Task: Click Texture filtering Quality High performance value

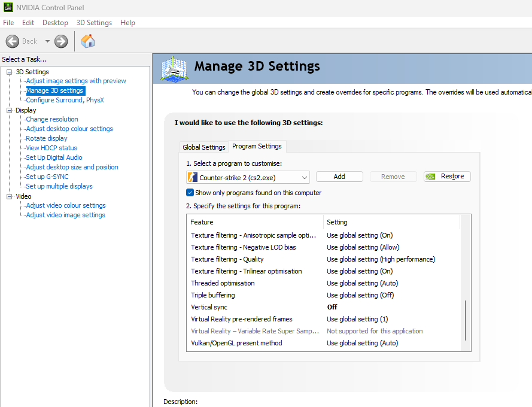Action: click(x=381, y=259)
